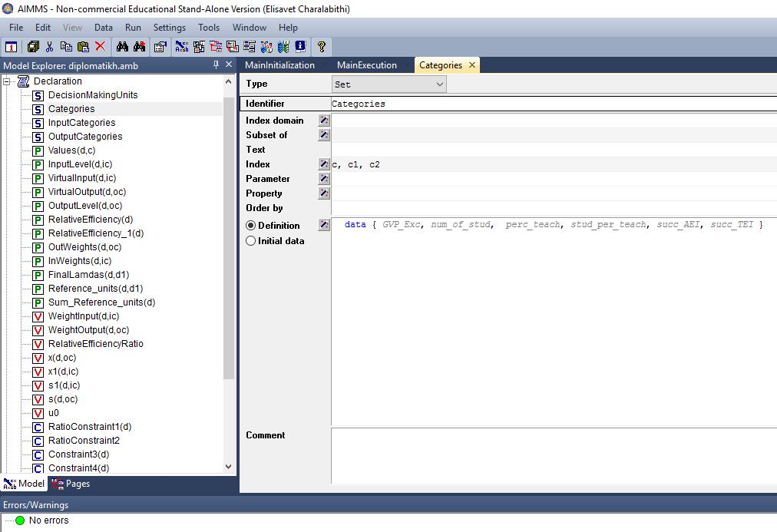Click the Index field with c, c1, c2
777x532 pixels.
[554, 164]
